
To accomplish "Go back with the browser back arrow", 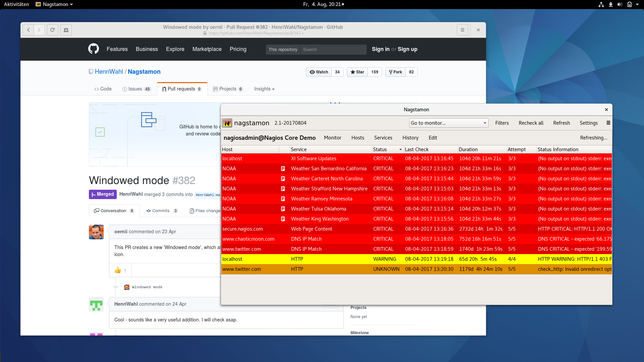I will coord(29,30).
